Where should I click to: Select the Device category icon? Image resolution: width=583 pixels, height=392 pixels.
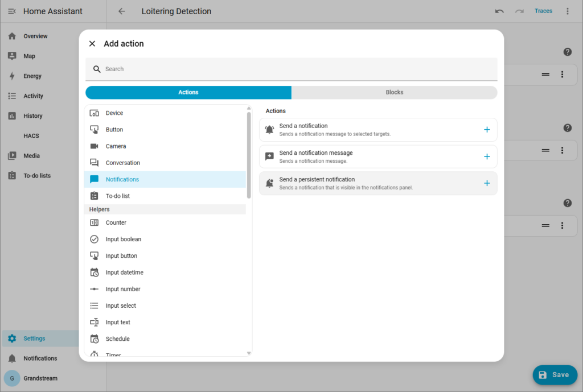(x=95, y=113)
